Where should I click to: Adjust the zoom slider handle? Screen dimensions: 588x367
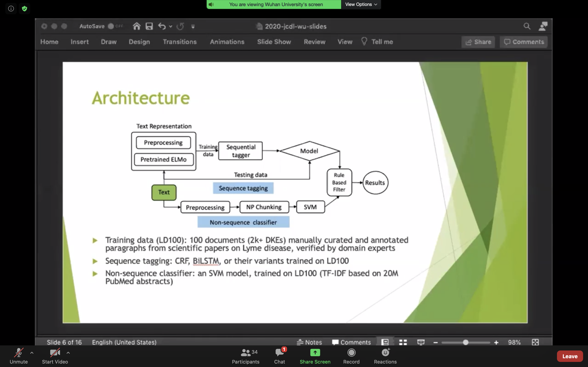click(465, 342)
